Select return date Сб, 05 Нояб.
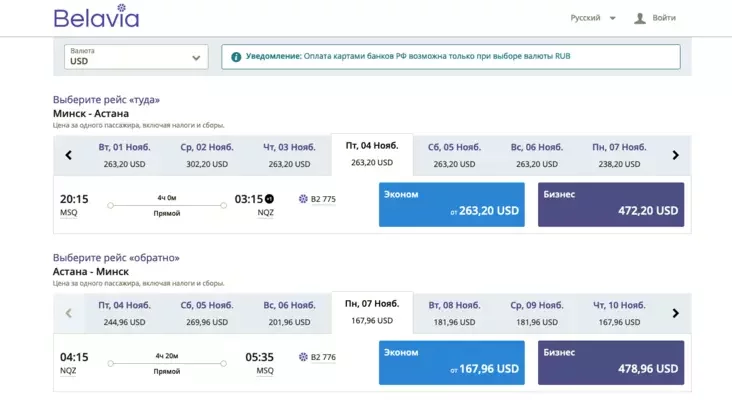This screenshot has width=732, height=401. [207, 313]
